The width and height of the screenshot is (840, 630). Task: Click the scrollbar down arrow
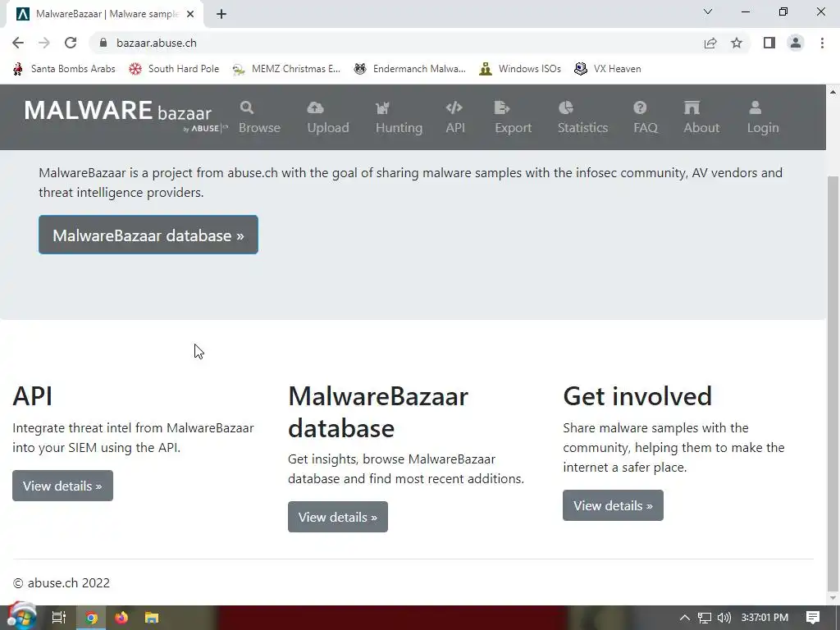point(833,598)
